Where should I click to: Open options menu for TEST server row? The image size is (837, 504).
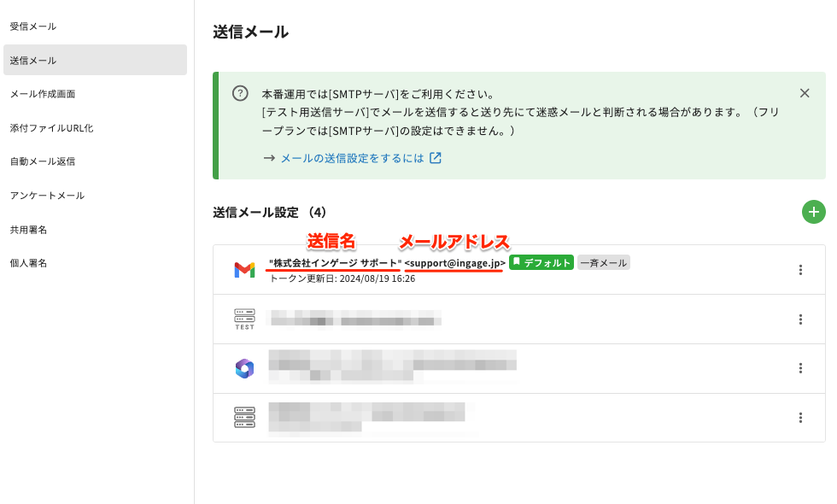click(800, 319)
